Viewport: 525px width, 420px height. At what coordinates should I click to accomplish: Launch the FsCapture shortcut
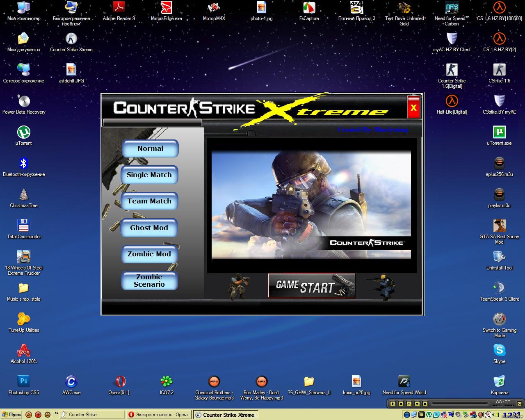[x=309, y=11]
